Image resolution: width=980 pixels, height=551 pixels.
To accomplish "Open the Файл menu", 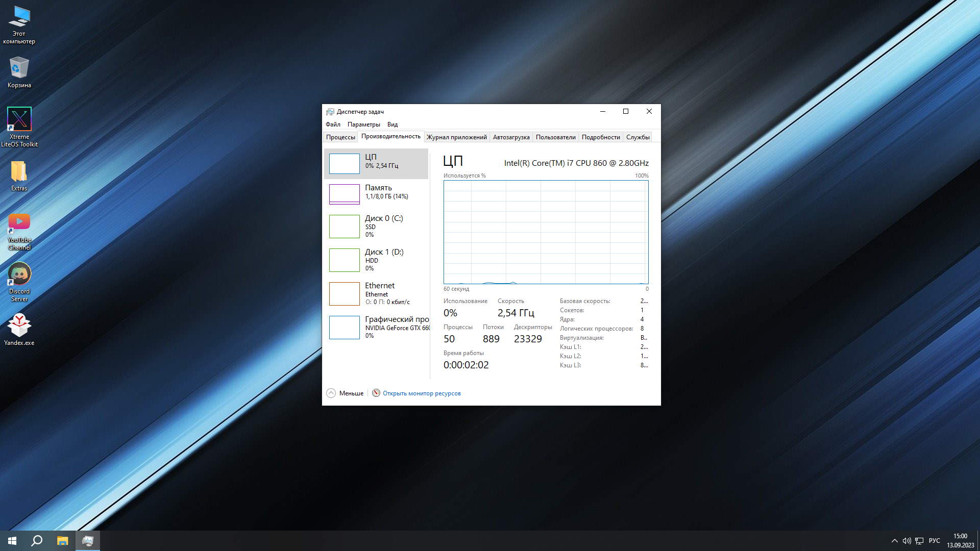I will point(333,124).
